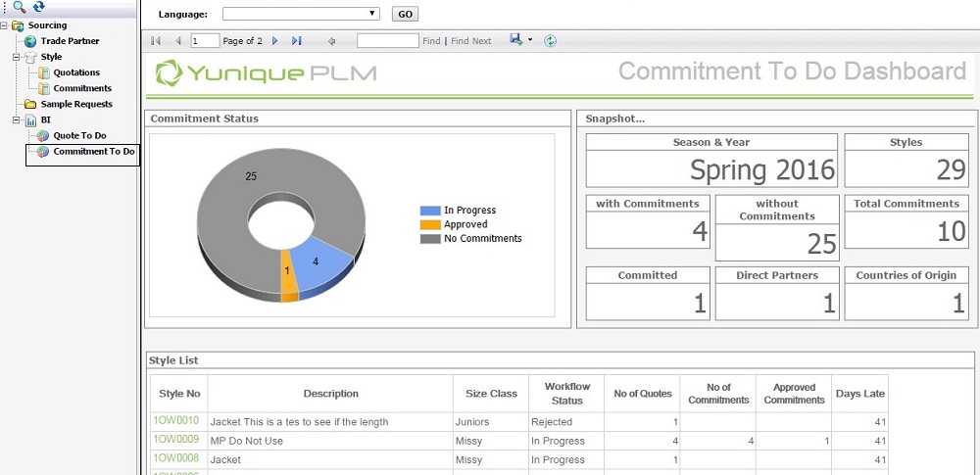
Task: Click the Trade Partner globe icon
Action: (30, 41)
